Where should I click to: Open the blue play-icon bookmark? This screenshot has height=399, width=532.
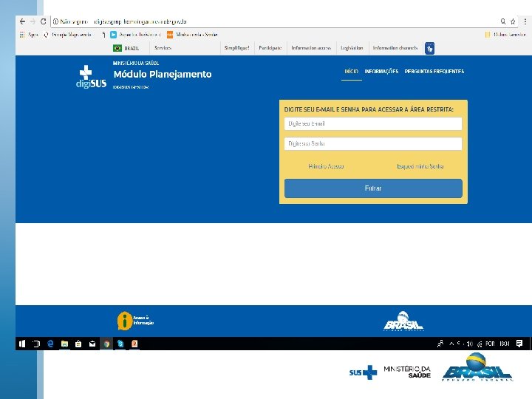pos(135,35)
